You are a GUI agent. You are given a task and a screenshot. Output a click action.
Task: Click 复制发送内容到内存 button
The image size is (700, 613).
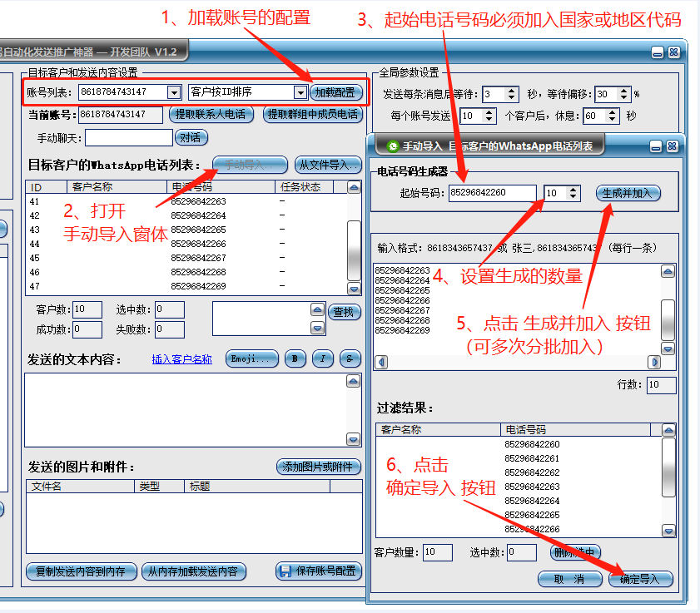click(82, 571)
